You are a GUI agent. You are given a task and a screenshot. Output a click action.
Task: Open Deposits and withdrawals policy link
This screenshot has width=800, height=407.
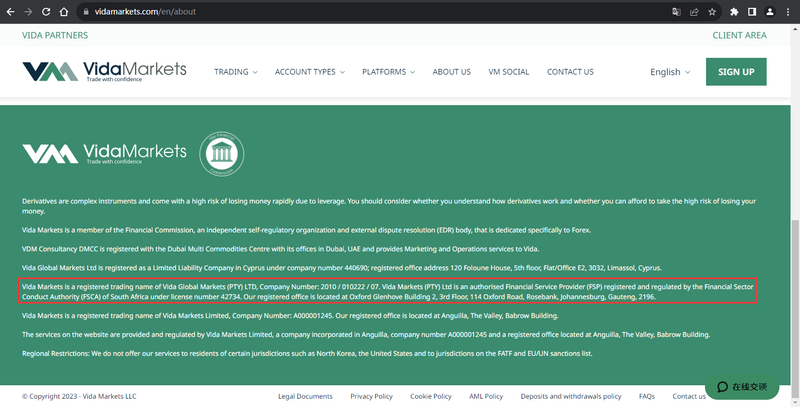point(571,396)
